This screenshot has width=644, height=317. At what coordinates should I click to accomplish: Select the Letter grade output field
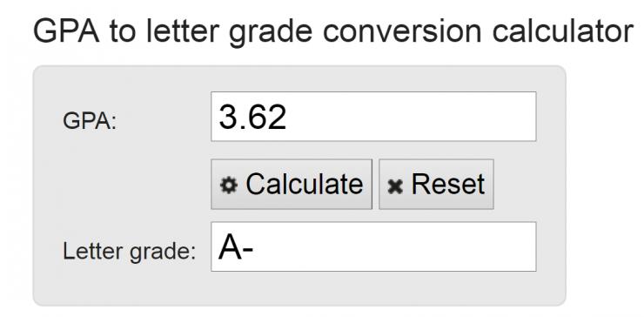[373, 246]
